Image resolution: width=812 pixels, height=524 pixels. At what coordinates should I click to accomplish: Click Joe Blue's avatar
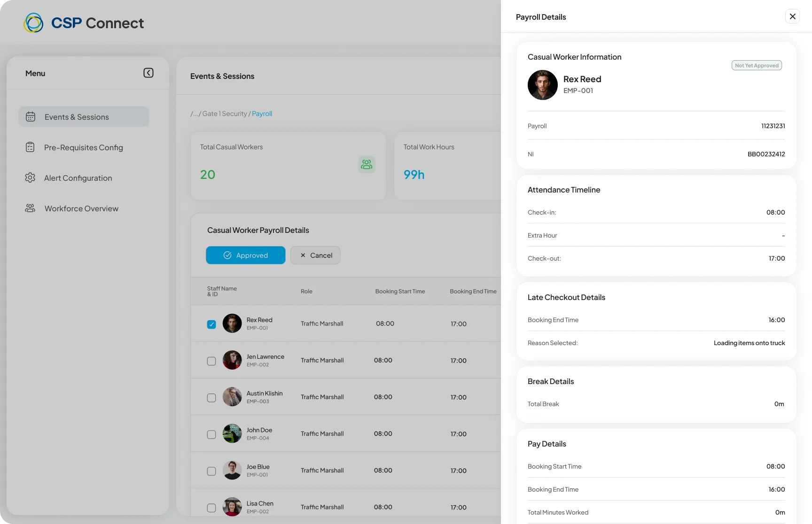click(232, 470)
